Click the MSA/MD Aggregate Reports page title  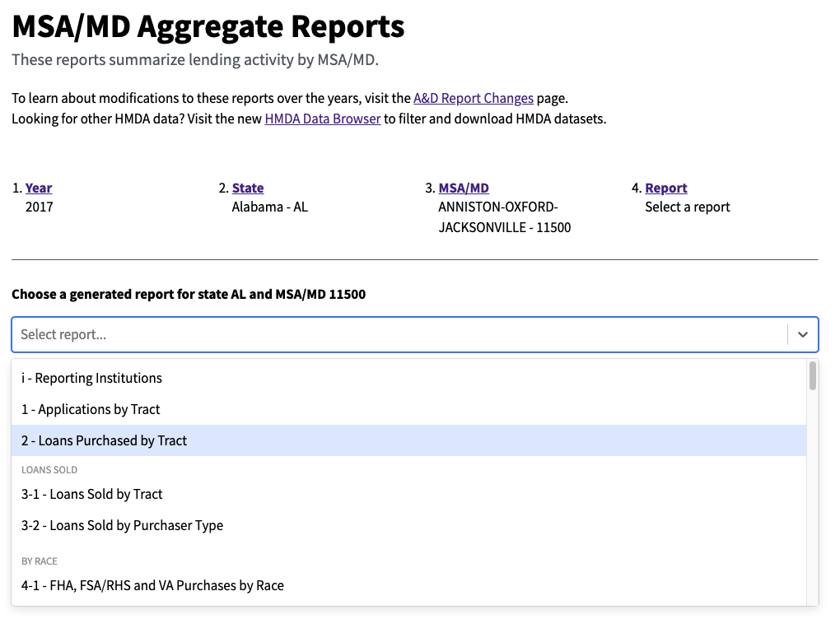point(208,26)
